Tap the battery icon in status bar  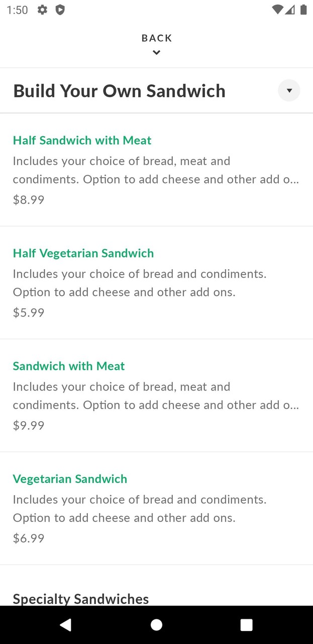(303, 10)
